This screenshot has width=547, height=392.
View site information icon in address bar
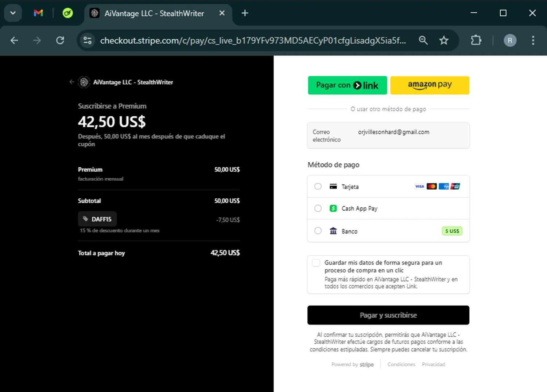88,40
